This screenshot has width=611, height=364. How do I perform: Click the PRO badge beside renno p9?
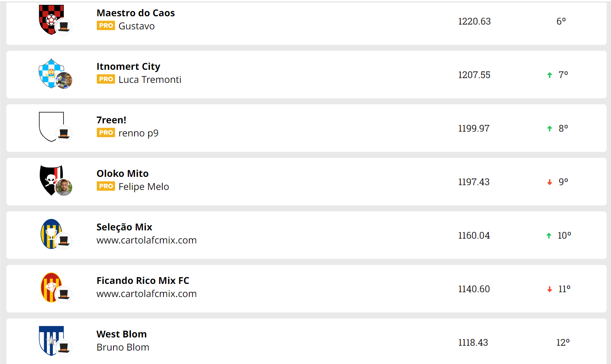point(106,133)
